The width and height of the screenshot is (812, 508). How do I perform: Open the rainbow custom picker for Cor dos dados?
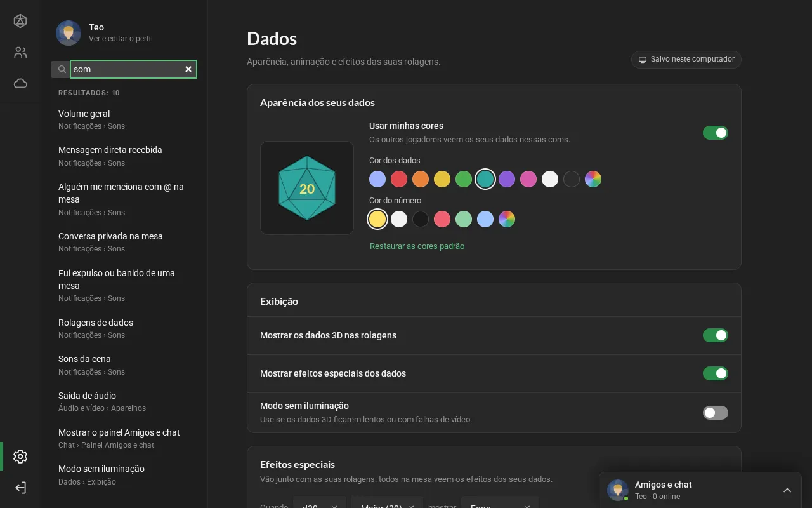(593, 179)
